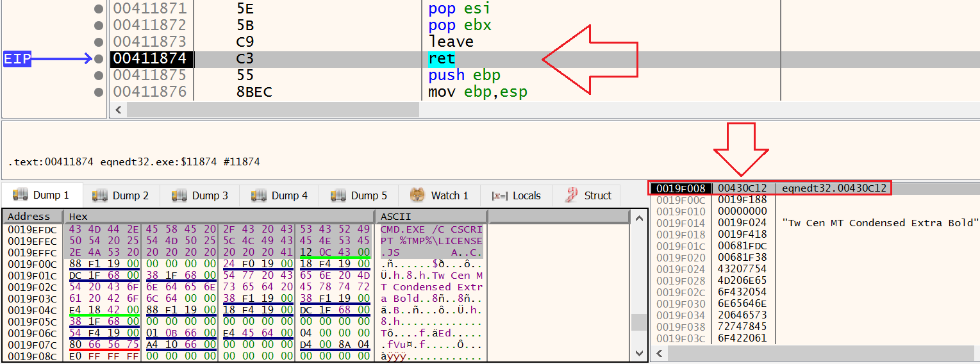
Task: Select stack entry 0019F010
Action: point(681,211)
